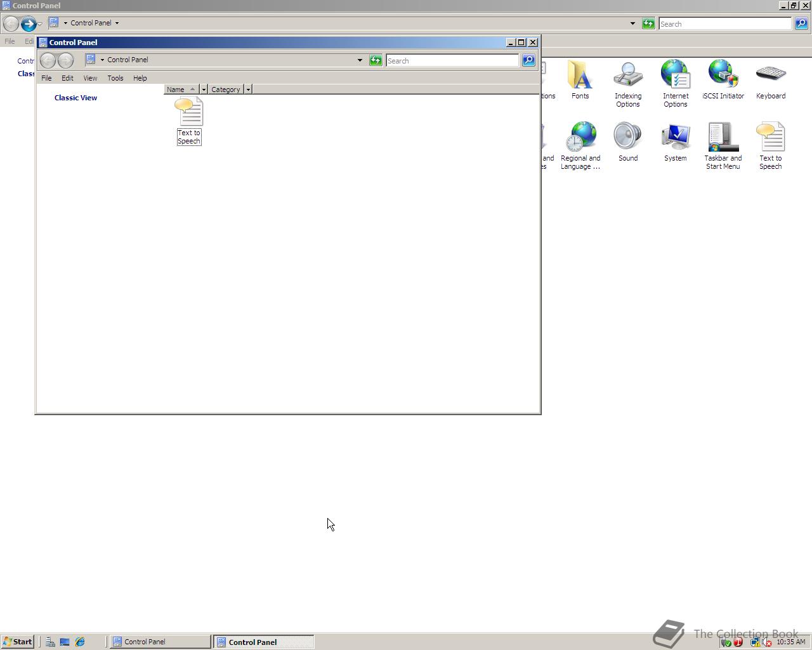Click search field in front window
The height and width of the screenshot is (650, 812).
(x=452, y=61)
